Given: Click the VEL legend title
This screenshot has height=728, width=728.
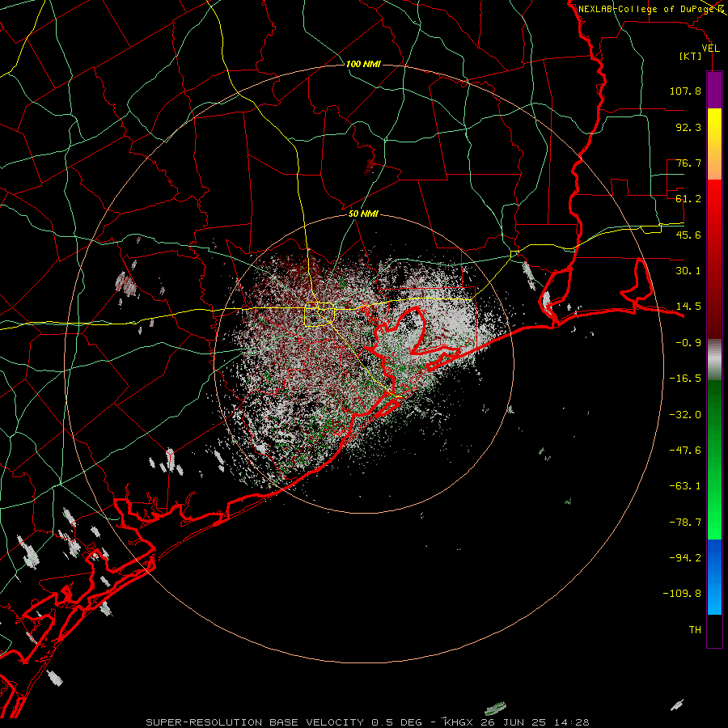Looking at the screenshot, I should coord(711,49).
